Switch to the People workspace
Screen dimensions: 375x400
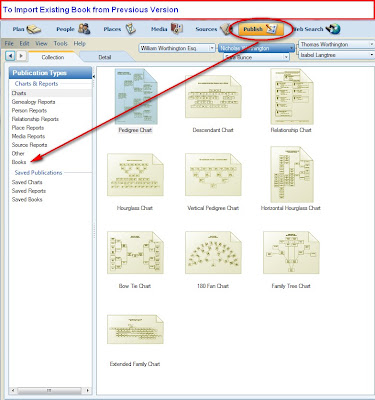point(73,29)
